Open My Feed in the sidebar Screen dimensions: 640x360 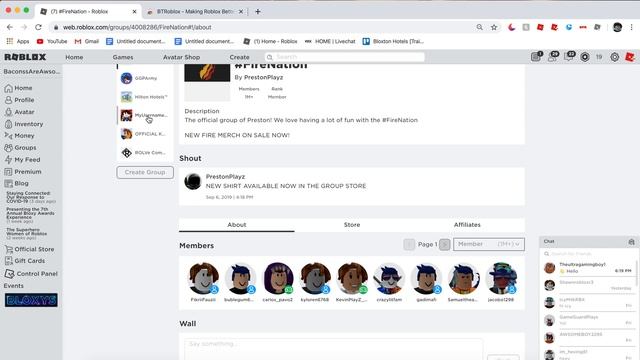click(x=22, y=160)
